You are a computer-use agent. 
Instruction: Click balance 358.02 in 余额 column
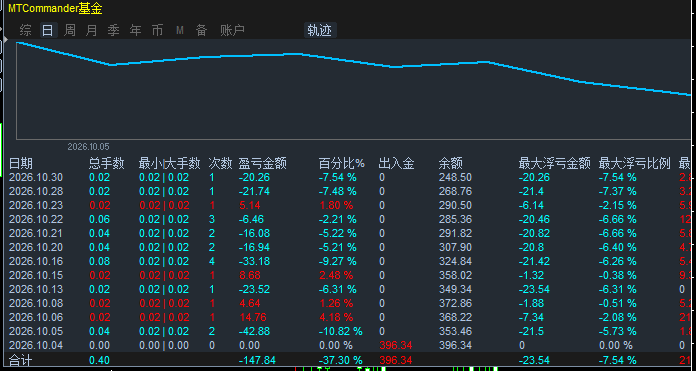coord(454,275)
